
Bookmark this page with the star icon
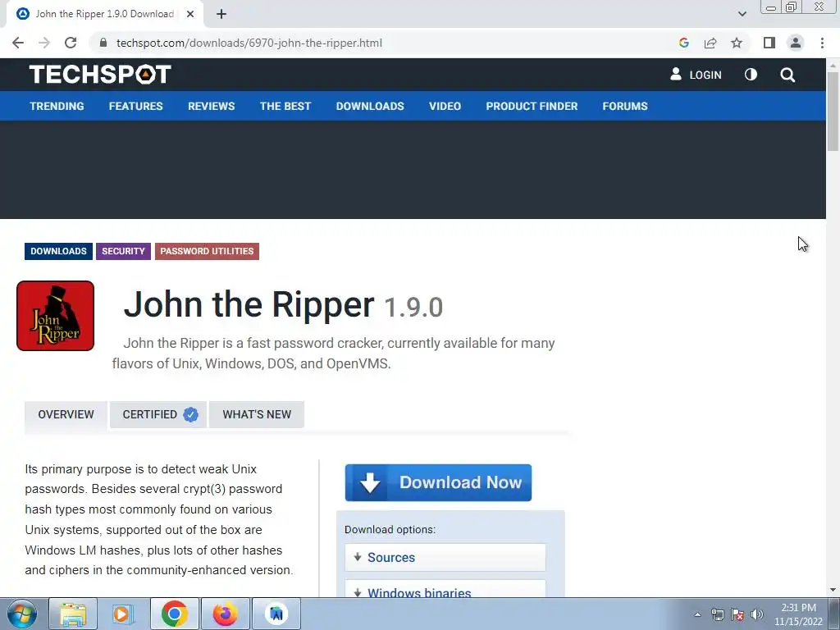point(737,43)
